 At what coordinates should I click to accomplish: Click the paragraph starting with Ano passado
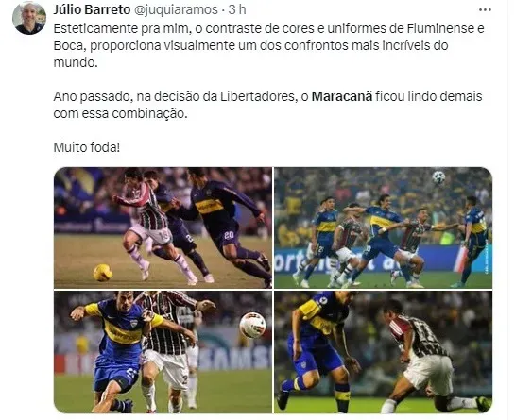coord(267,105)
